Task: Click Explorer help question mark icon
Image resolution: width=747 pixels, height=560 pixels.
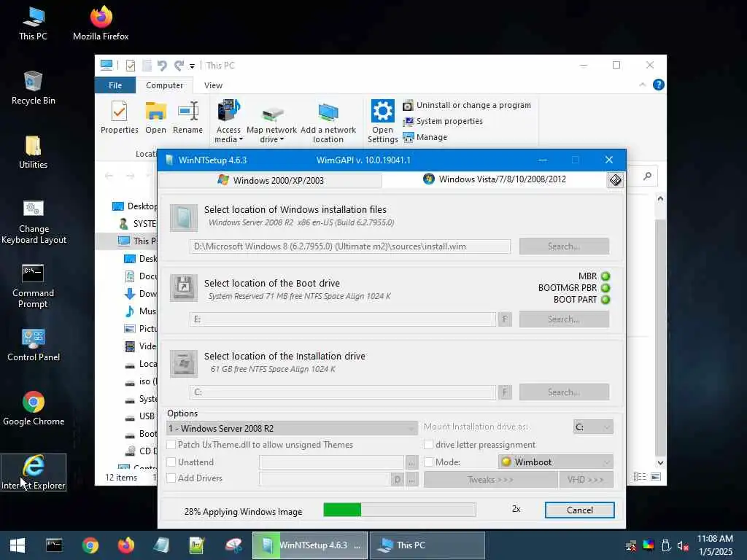Action: pyautogui.click(x=659, y=85)
